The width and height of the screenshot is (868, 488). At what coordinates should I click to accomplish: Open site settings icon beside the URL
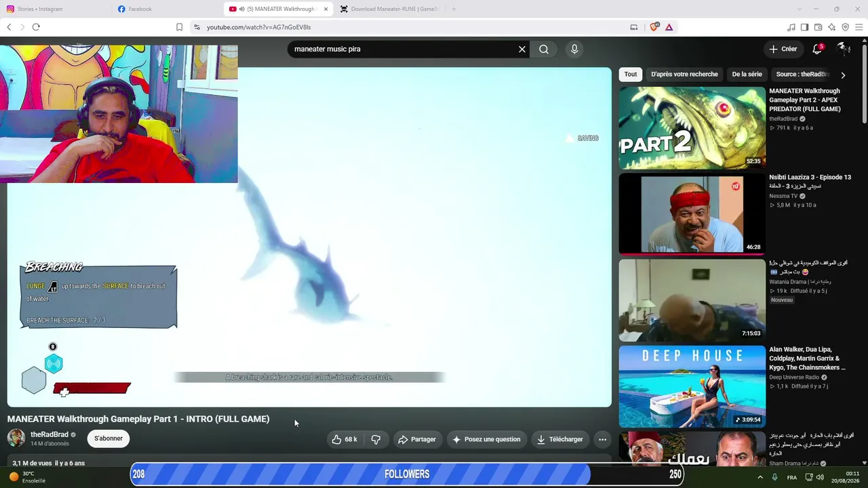(x=197, y=27)
